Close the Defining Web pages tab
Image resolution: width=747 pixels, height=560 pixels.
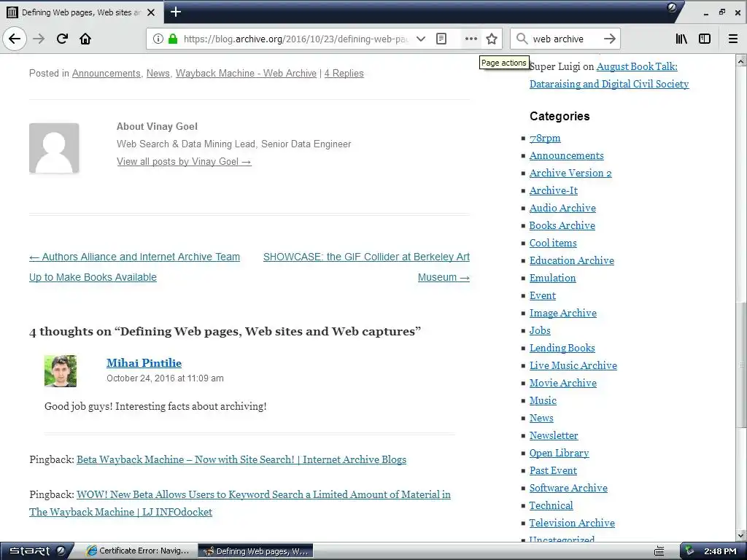151,12
